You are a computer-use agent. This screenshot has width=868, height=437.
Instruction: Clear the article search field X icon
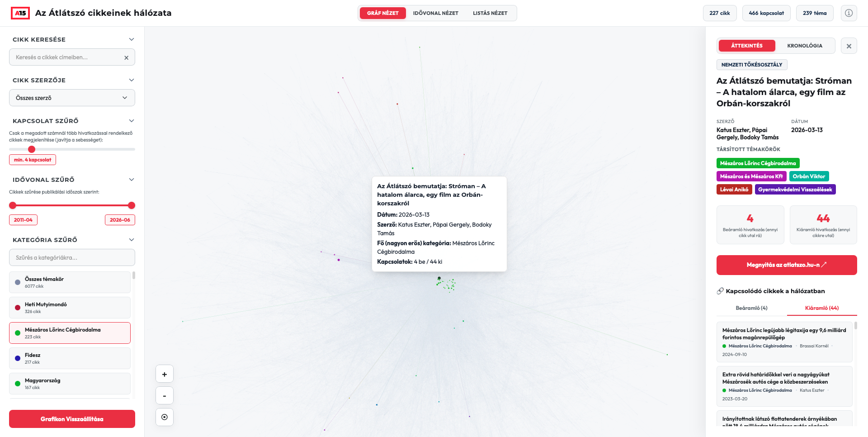pyautogui.click(x=126, y=57)
